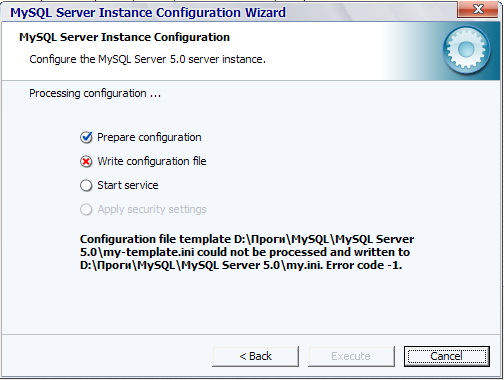Click the disabled Execute button
This screenshot has width=504, height=380.
(x=351, y=356)
